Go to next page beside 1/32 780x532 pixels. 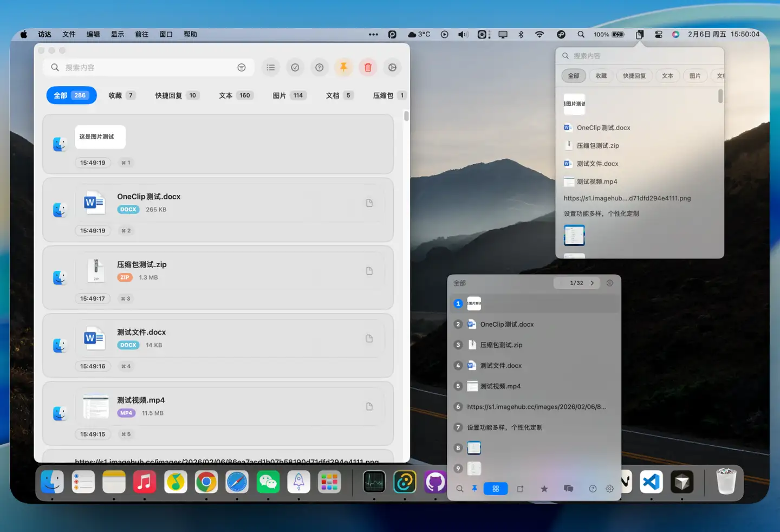592,283
